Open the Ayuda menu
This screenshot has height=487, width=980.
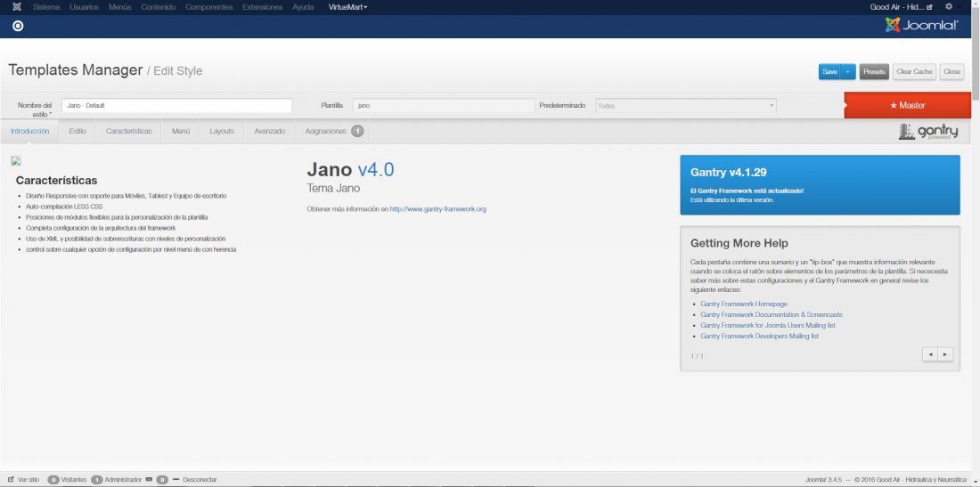pos(303,7)
